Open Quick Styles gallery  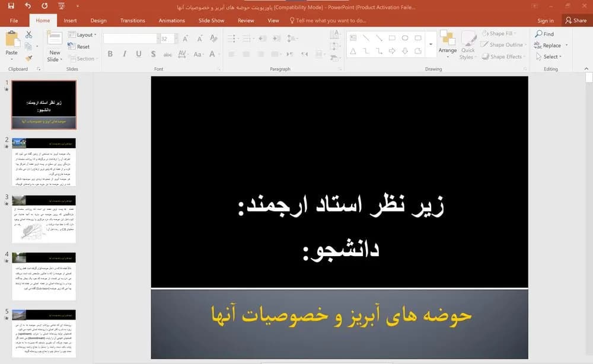point(468,46)
